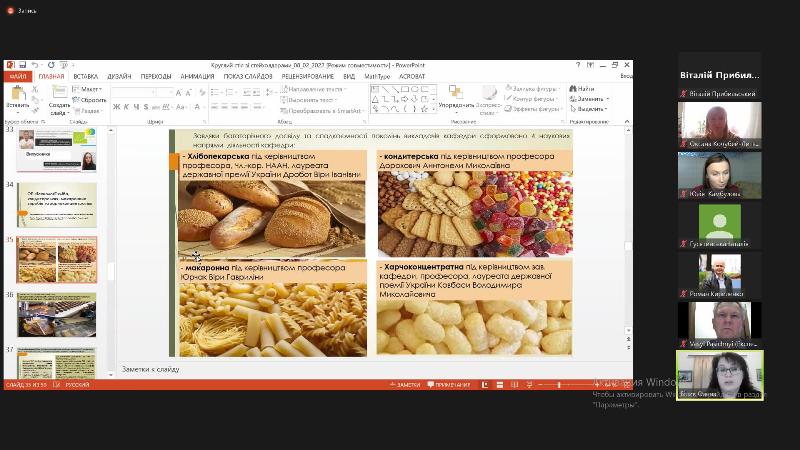Toggle Notes (ЗАМЕТКИ) in status bar
800x450 pixels.
pos(405,385)
